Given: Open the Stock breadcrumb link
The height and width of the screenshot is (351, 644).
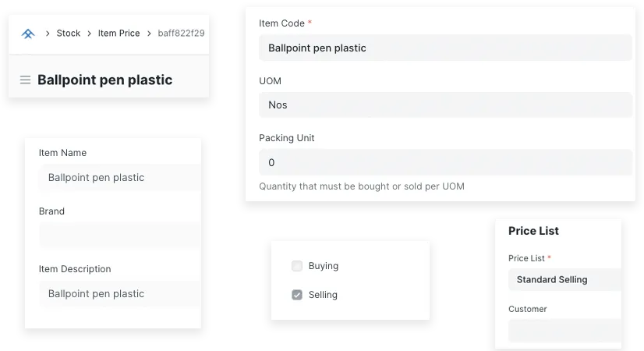Looking at the screenshot, I should point(69,34).
